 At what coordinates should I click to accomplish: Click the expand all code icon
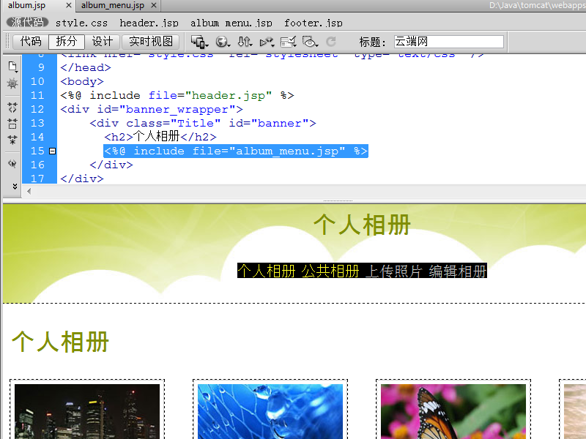(x=12, y=139)
